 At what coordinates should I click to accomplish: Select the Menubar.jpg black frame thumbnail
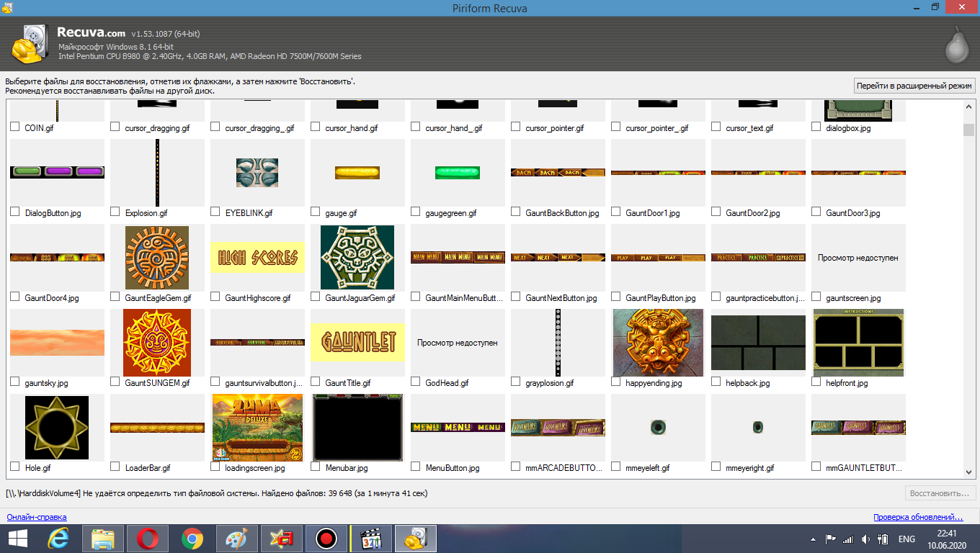tap(357, 428)
